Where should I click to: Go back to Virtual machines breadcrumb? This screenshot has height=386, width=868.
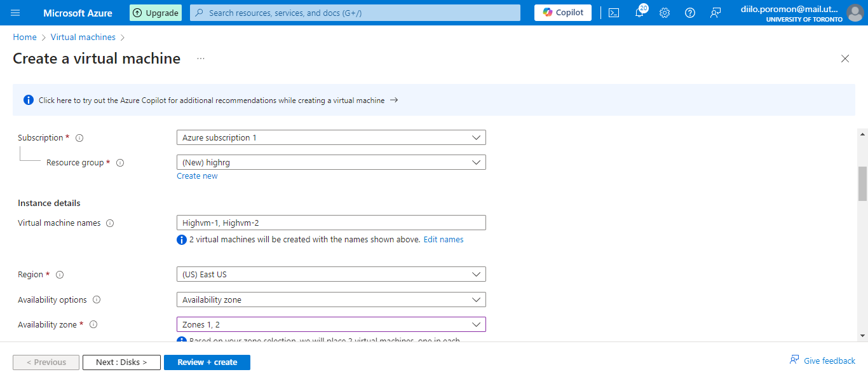click(x=83, y=37)
